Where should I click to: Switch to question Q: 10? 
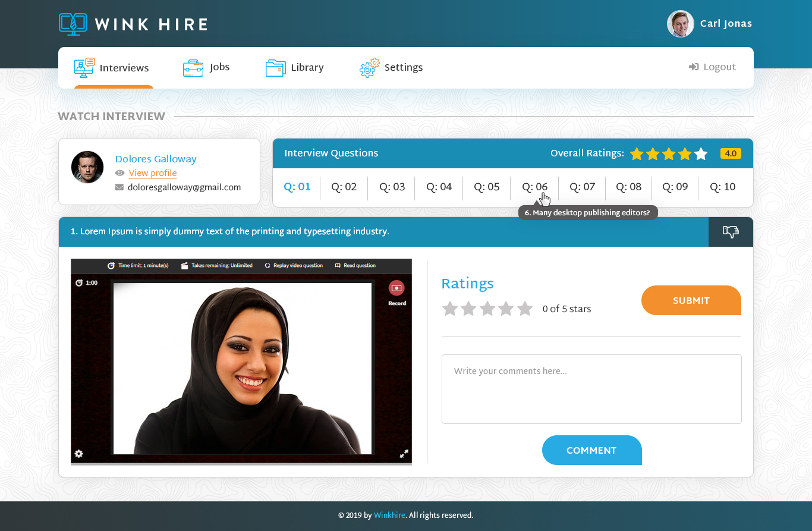point(722,187)
